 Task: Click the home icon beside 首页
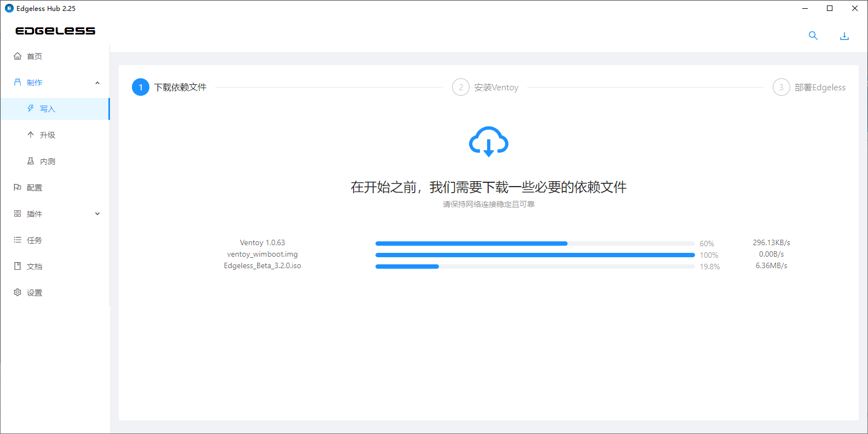coord(18,56)
